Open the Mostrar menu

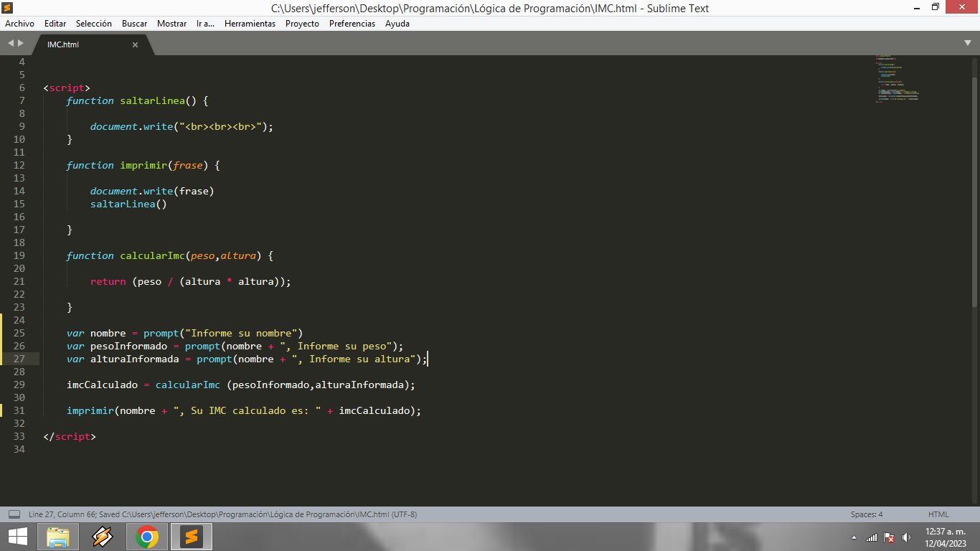[x=171, y=24]
